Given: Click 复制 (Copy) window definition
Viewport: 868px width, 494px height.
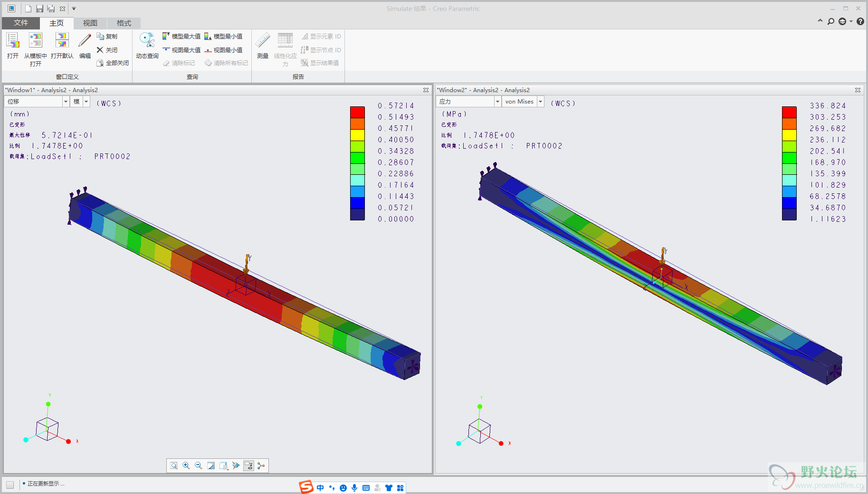Looking at the screenshot, I should pyautogui.click(x=107, y=36).
